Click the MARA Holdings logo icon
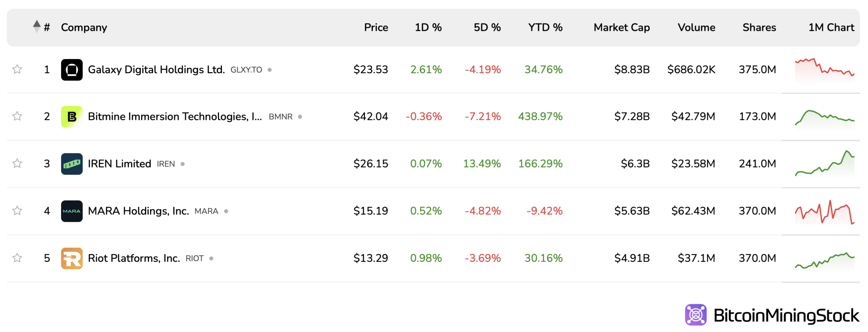Viewport: 868px width, 332px height. tap(72, 211)
